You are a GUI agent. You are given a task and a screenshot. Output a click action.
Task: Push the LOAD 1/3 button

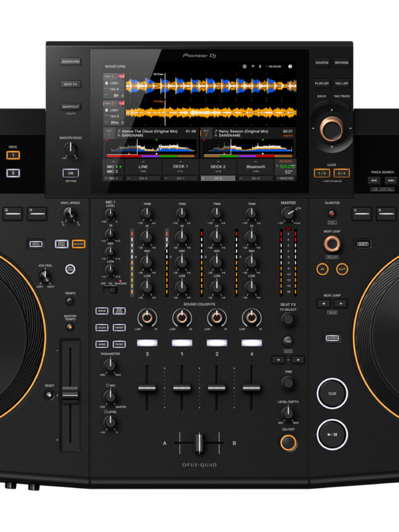(322, 174)
